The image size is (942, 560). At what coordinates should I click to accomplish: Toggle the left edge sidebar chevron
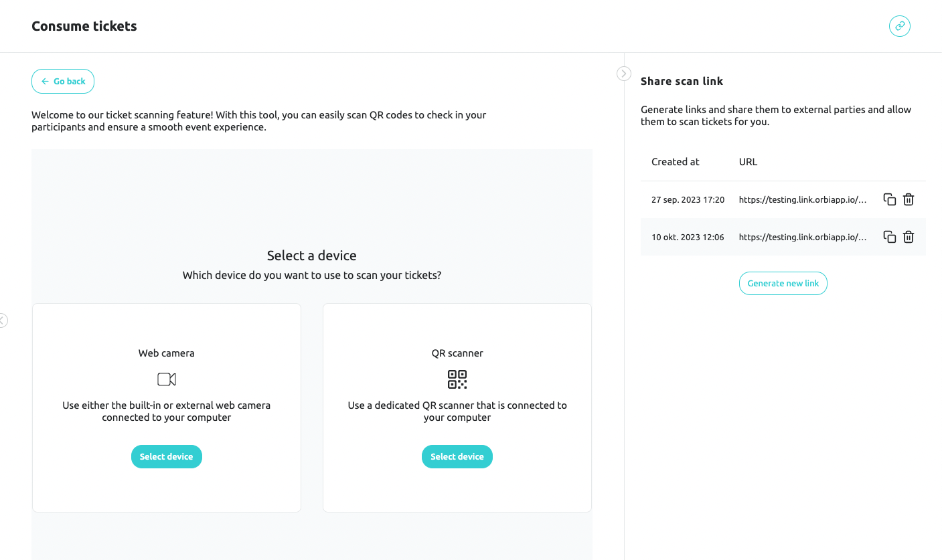[3, 320]
